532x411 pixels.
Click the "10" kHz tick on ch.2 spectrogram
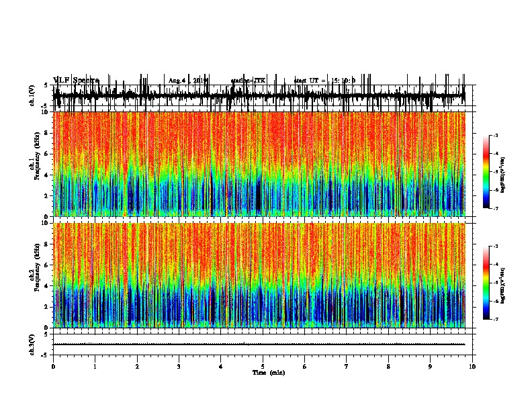46,223
